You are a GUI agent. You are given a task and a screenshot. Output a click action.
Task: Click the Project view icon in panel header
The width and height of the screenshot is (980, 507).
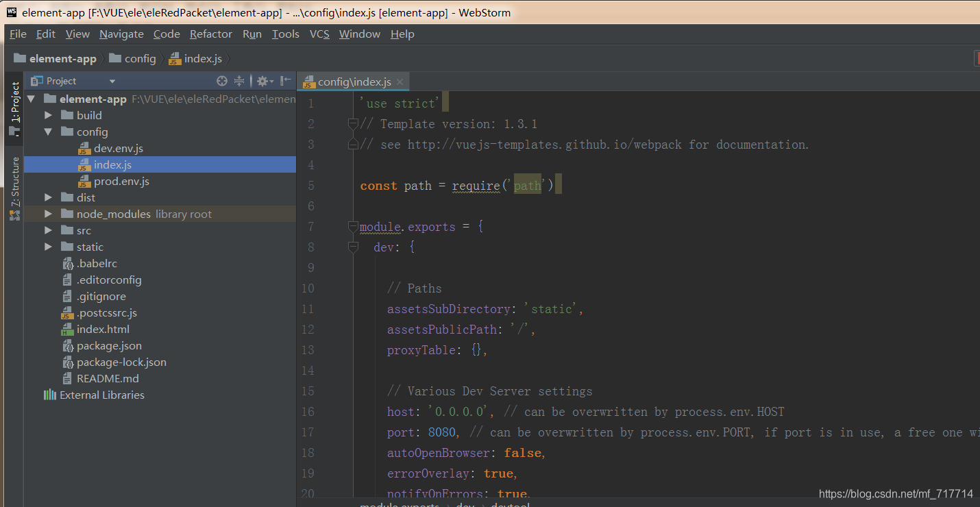click(x=37, y=81)
